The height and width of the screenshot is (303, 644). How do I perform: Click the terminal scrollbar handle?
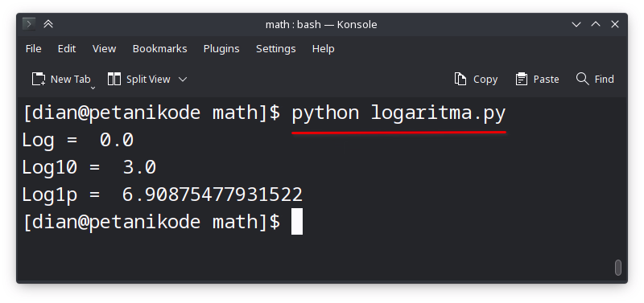618,268
